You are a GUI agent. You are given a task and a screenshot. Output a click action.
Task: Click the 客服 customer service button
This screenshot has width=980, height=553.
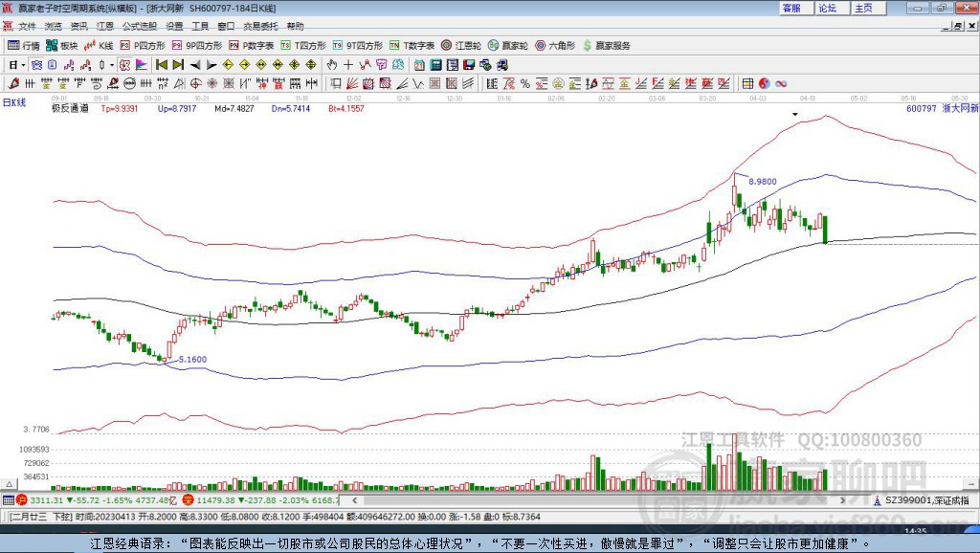pyautogui.click(x=791, y=8)
